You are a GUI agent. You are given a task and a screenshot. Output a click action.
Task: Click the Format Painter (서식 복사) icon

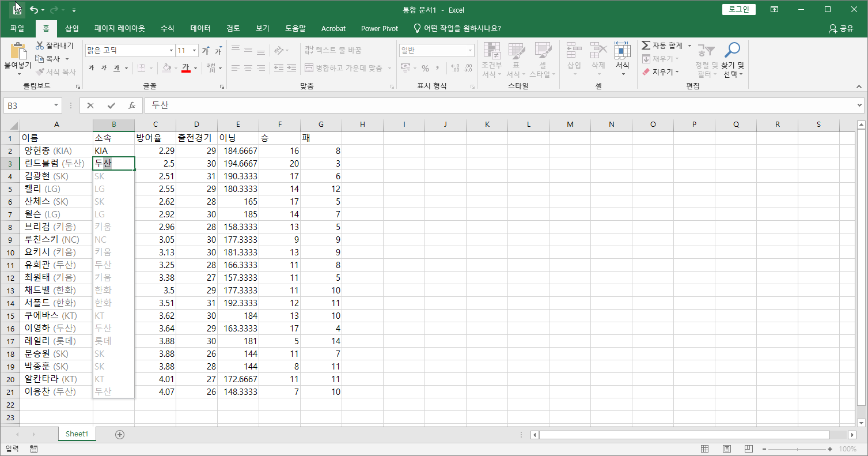point(40,72)
